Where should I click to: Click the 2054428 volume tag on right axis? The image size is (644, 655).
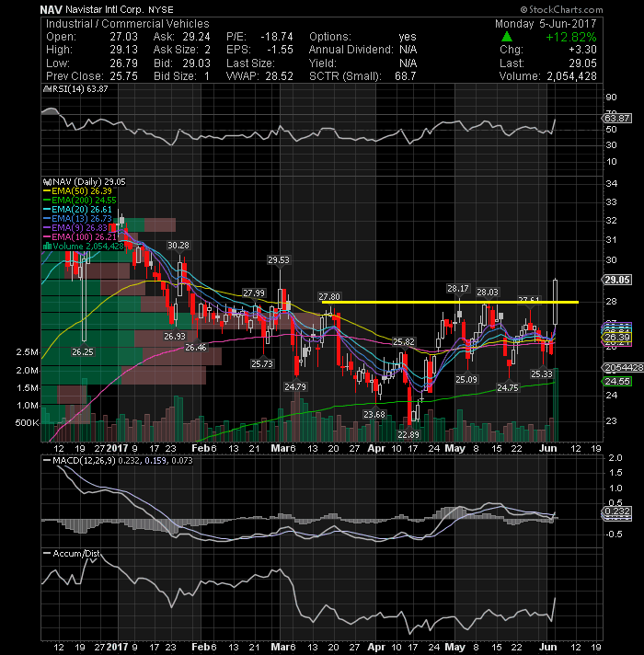pyautogui.click(x=622, y=368)
